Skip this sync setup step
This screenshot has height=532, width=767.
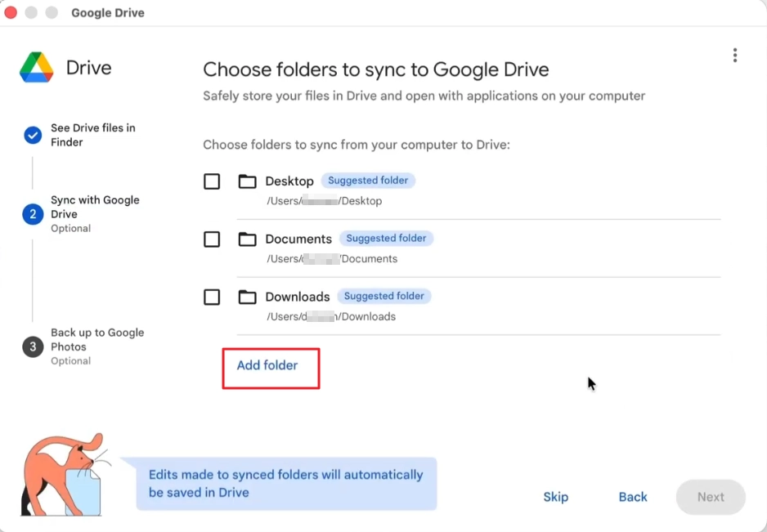(556, 497)
